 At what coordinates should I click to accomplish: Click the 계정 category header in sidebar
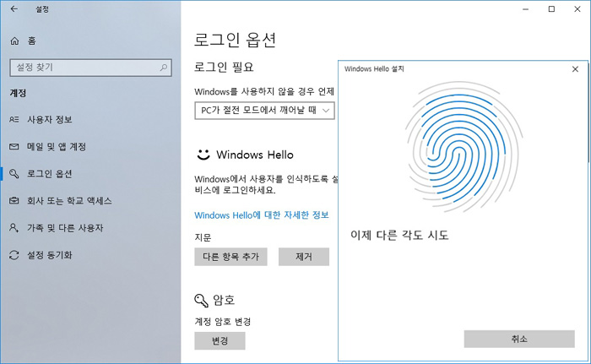[18, 93]
